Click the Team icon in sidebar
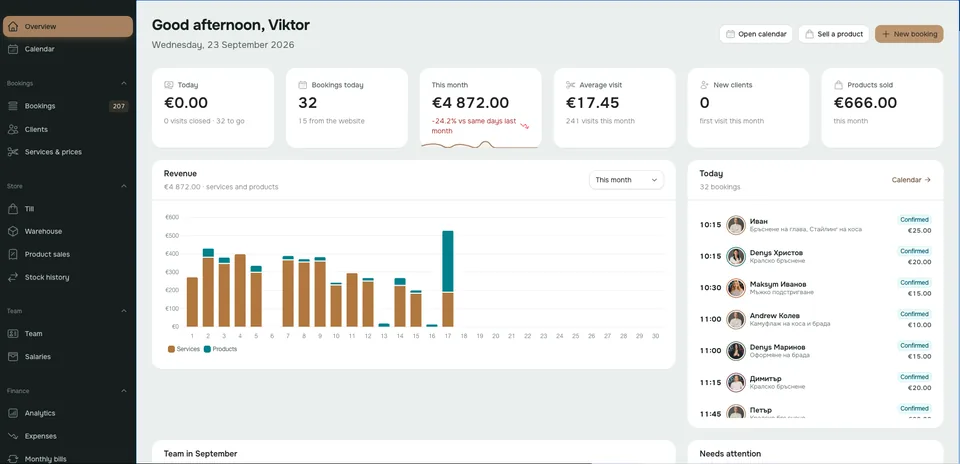 click(x=13, y=334)
